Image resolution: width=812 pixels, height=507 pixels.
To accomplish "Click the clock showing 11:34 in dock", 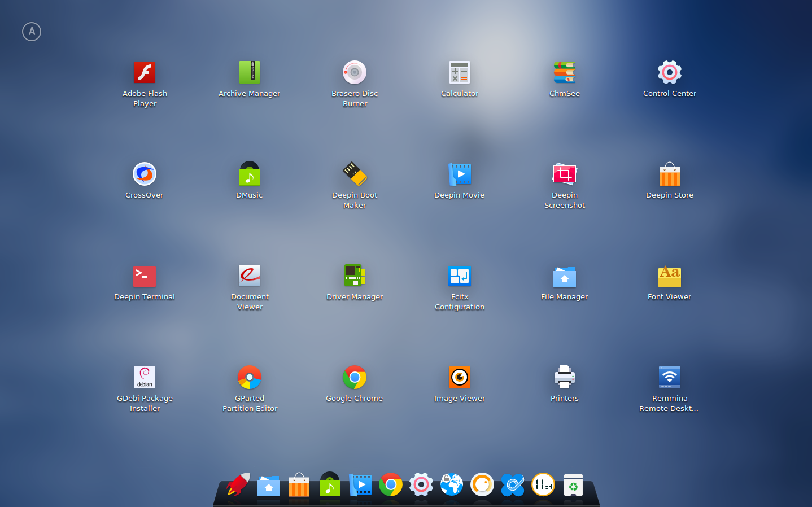I will (543, 485).
